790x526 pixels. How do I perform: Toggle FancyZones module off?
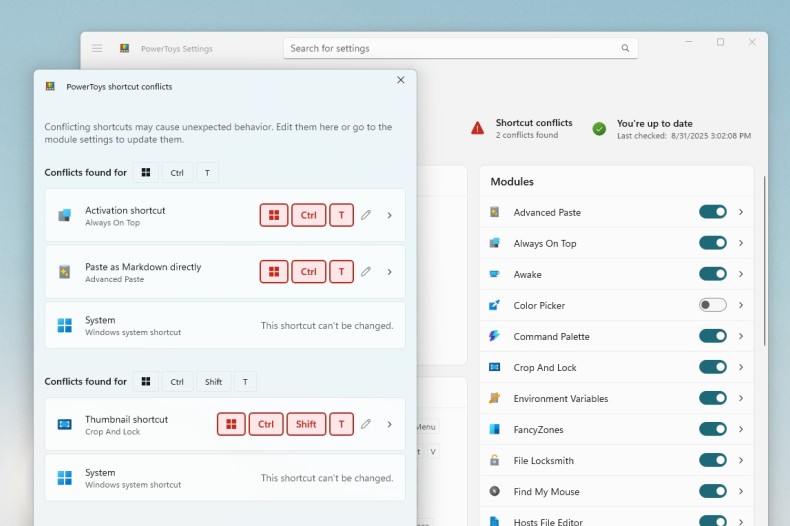pos(712,429)
